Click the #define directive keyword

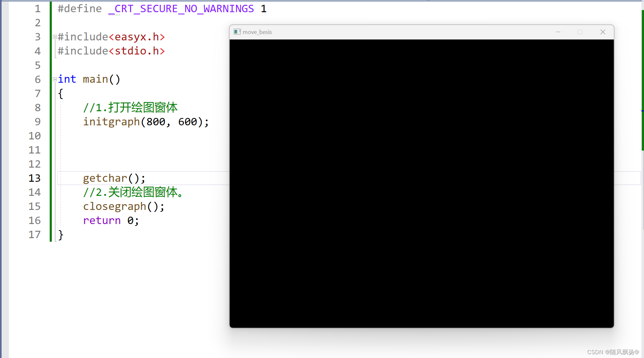tap(79, 9)
